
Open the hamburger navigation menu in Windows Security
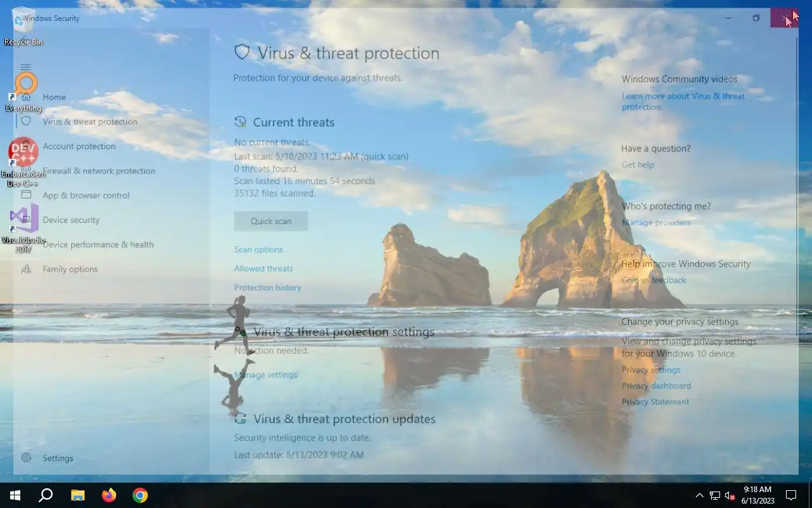[x=25, y=67]
